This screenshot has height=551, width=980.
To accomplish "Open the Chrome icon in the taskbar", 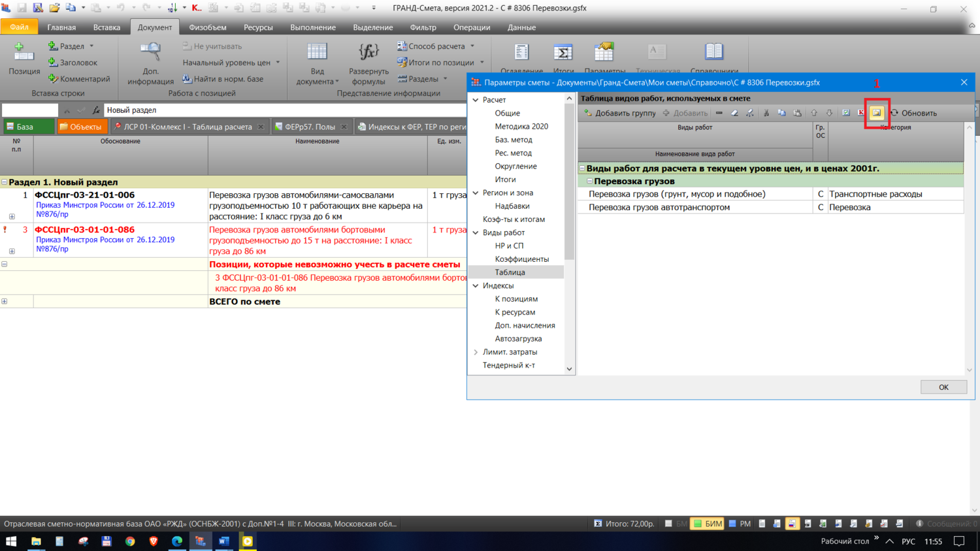I will coord(130,541).
